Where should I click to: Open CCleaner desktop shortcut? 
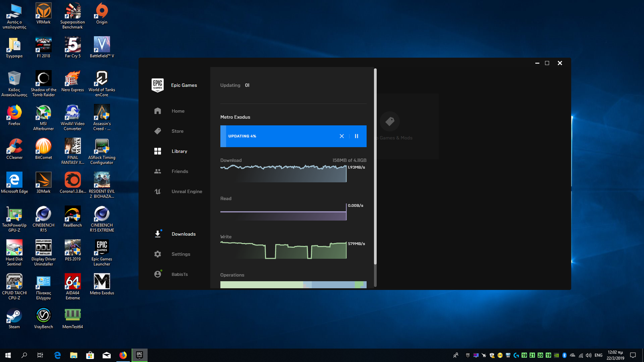pos(14,149)
